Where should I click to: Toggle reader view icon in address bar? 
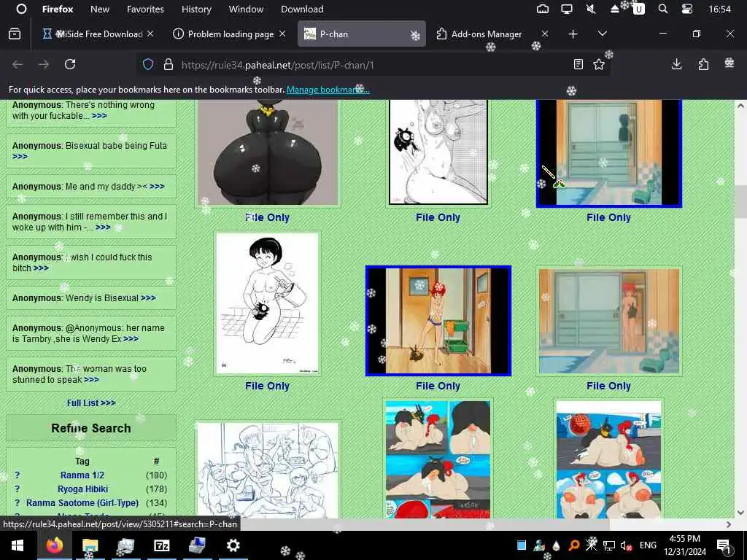coord(578,64)
